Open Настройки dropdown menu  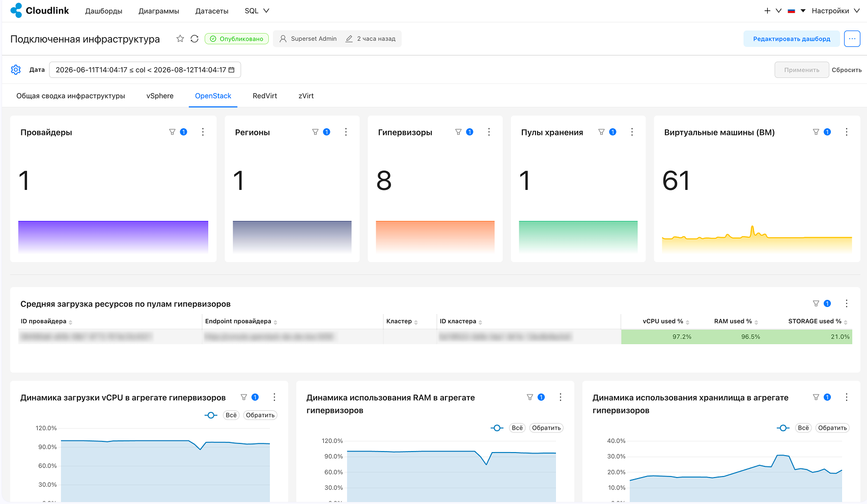(x=835, y=11)
